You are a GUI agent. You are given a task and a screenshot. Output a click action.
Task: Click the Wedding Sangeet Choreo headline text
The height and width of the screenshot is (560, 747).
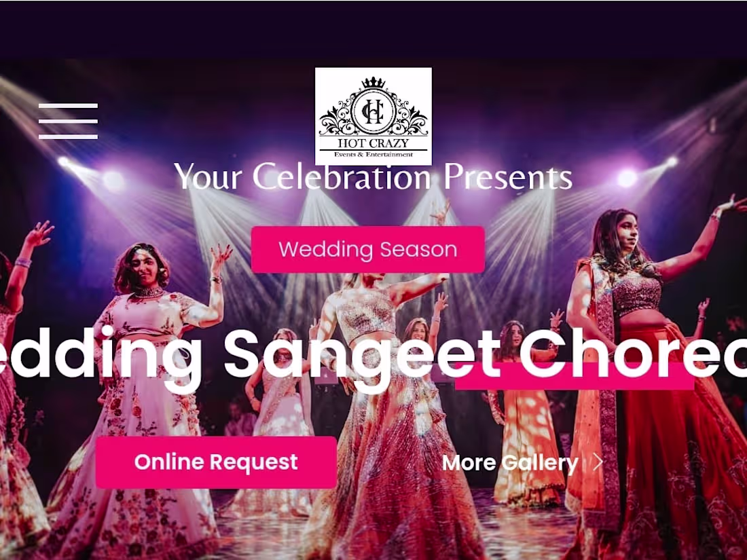(x=373, y=355)
